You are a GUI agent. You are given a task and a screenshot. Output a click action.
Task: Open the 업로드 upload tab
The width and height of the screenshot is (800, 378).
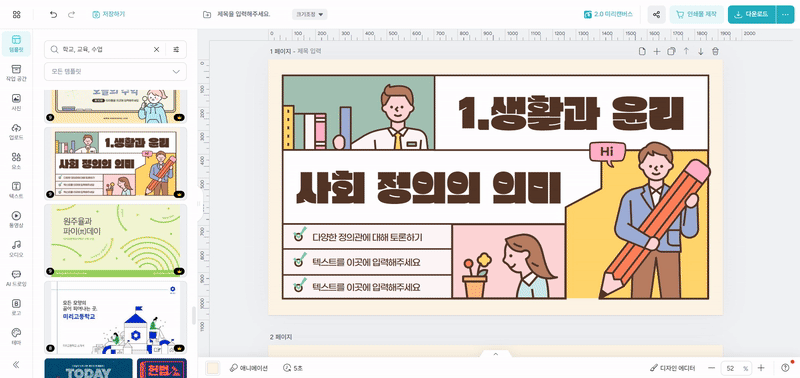click(16, 131)
